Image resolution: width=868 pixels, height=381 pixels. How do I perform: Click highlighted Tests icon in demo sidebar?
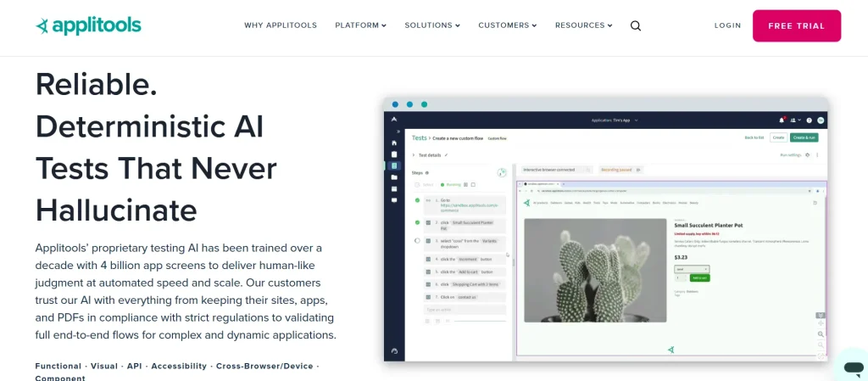click(394, 165)
